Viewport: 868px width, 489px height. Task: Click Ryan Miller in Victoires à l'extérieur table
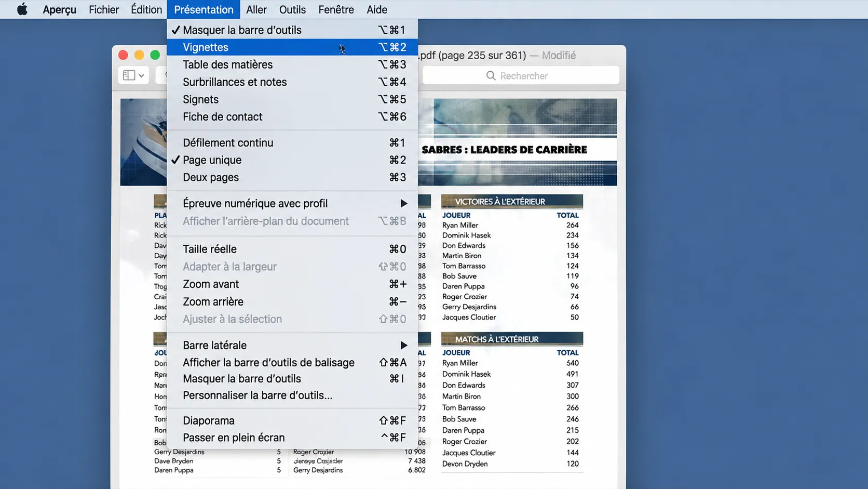(x=460, y=225)
